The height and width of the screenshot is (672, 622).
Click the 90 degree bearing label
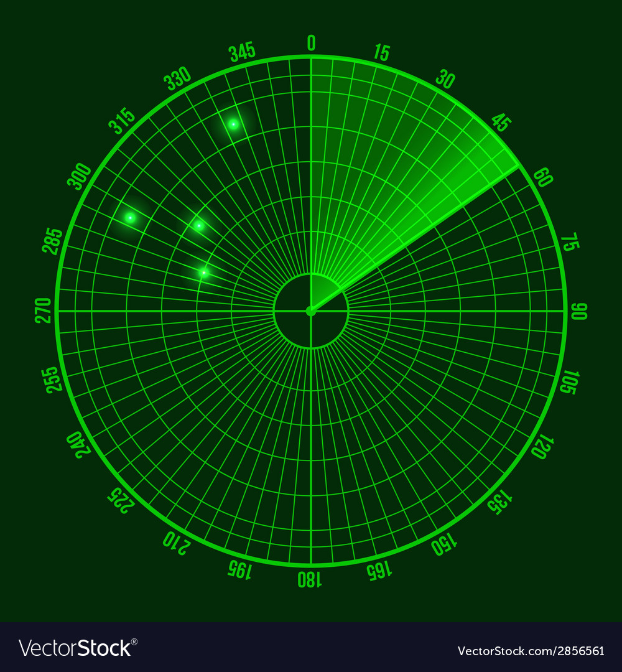tap(579, 311)
